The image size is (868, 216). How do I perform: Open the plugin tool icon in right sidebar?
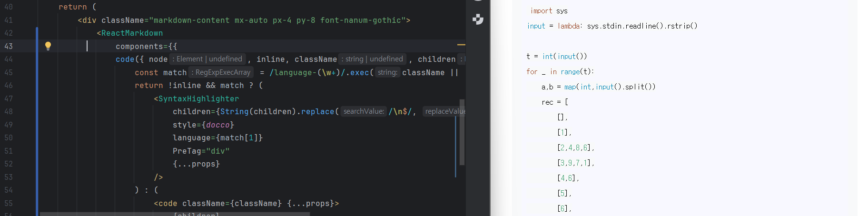click(478, 20)
